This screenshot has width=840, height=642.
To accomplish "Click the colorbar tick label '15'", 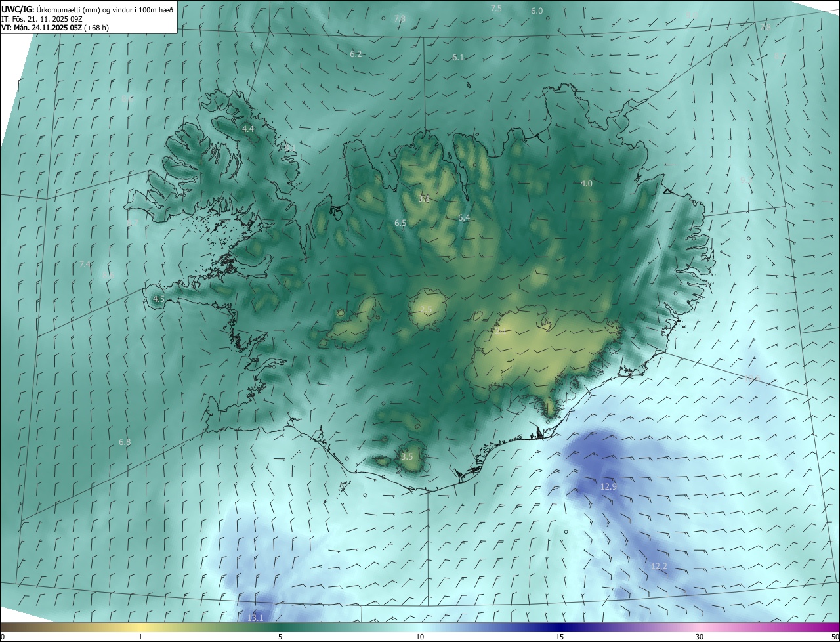I will [560, 637].
